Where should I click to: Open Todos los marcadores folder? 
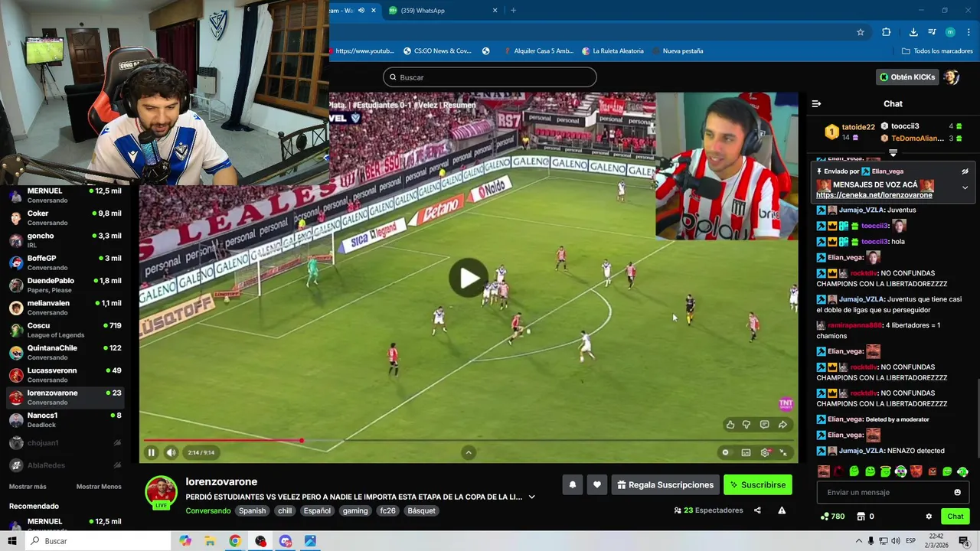937,51
